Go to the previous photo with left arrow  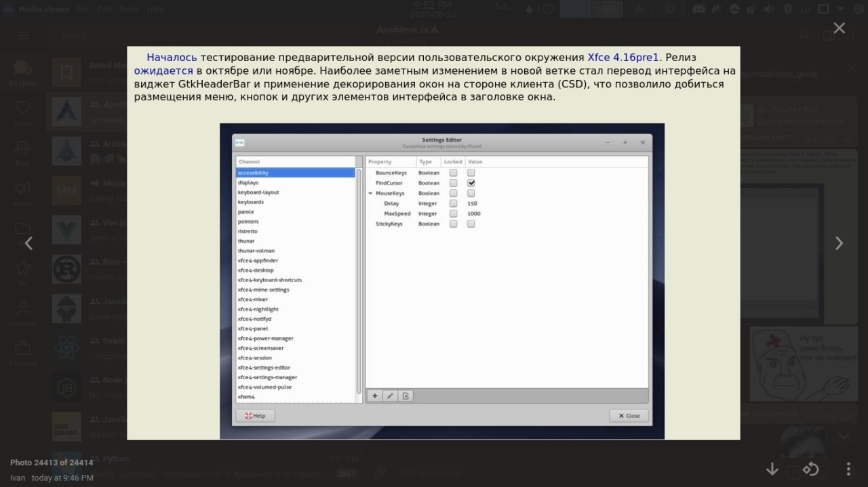(28, 243)
